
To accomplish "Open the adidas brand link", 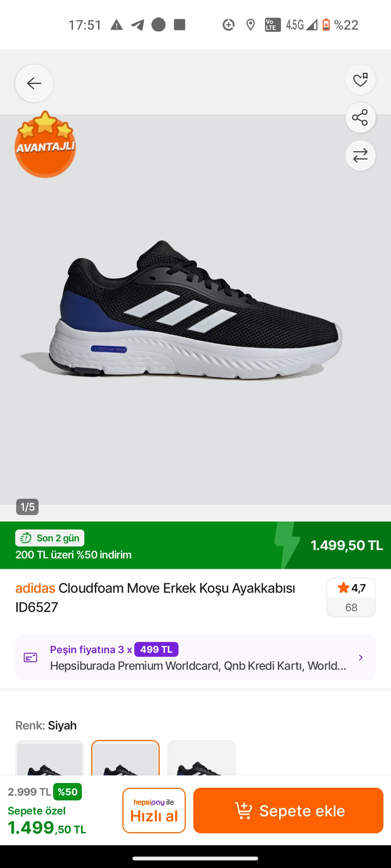I will pos(35,588).
